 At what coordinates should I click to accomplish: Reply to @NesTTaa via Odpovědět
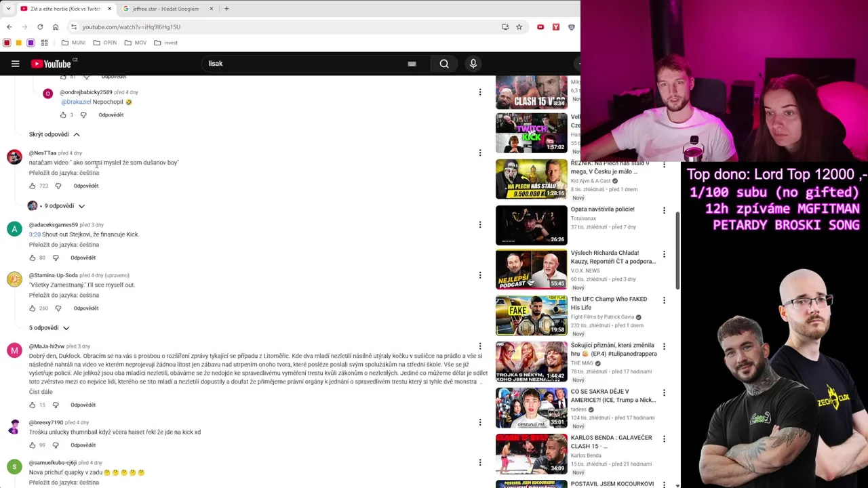(x=85, y=186)
